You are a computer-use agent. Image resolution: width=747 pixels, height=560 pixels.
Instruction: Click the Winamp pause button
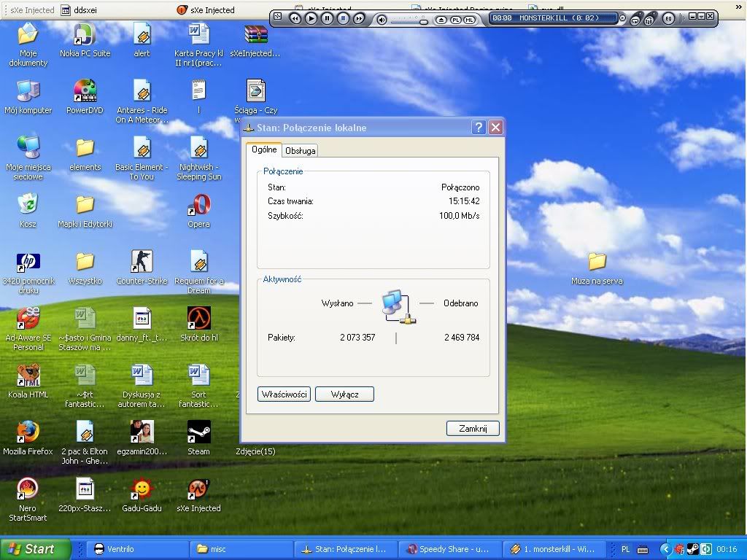tap(327, 18)
